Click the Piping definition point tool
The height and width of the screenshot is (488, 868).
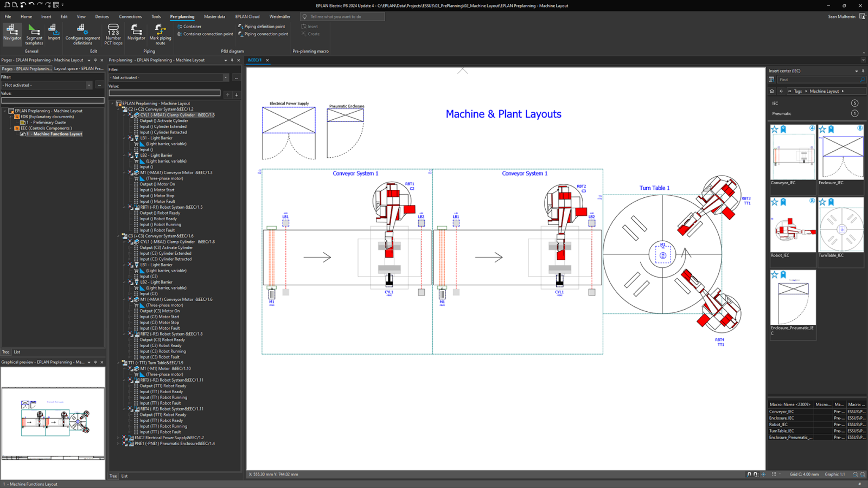[x=263, y=26]
